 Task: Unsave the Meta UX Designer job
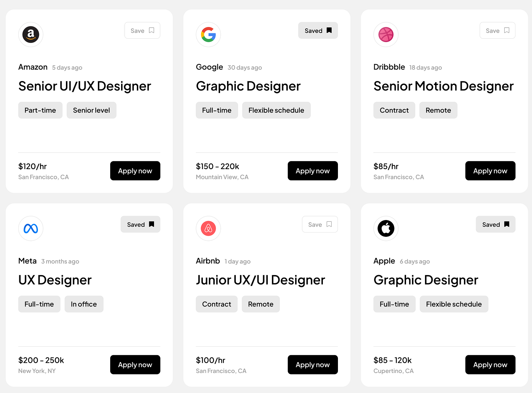tap(140, 224)
